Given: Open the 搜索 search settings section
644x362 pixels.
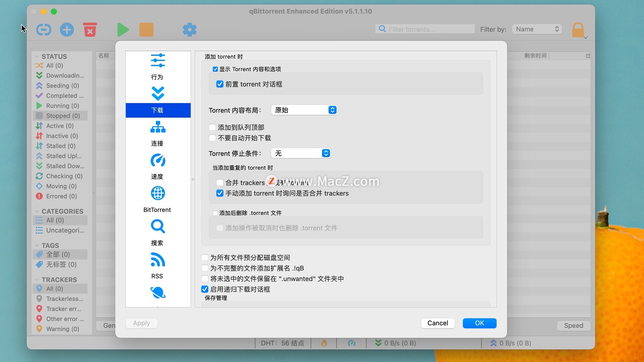Looking at the screenshot, I should tap(157, 233).
